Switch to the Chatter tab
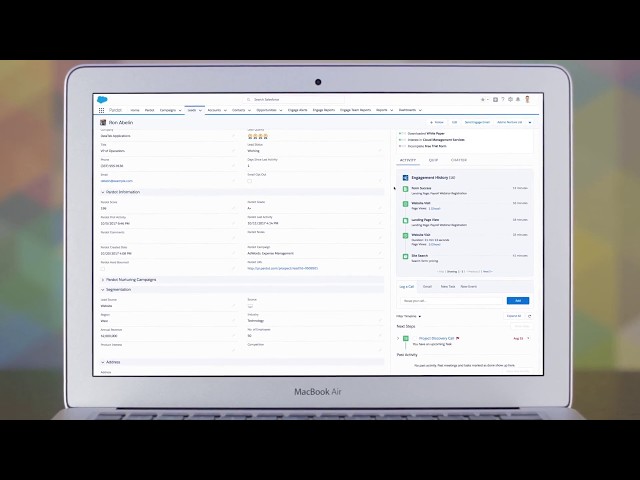This screenshot has height=480, width=640. pos(459,160)
